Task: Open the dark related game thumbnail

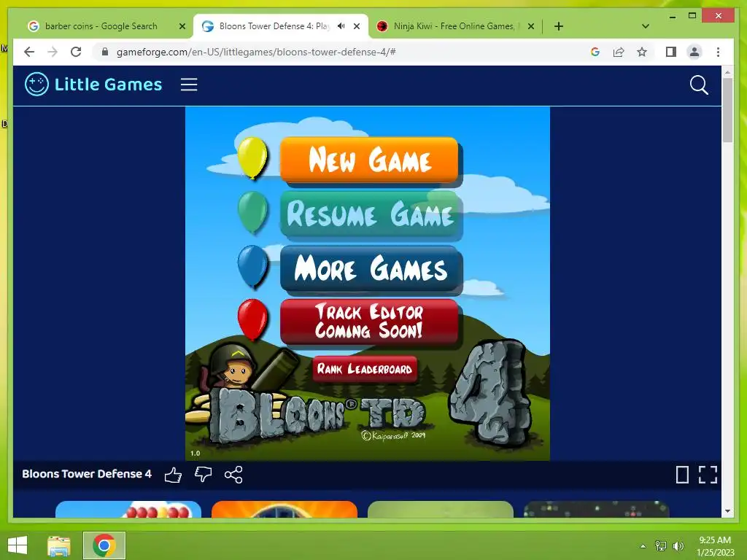Action: (597, 509)
